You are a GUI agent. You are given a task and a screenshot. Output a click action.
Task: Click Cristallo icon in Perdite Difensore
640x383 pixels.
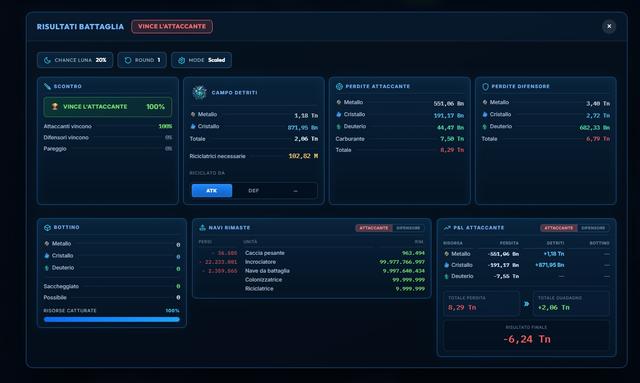tap(484, 114)
